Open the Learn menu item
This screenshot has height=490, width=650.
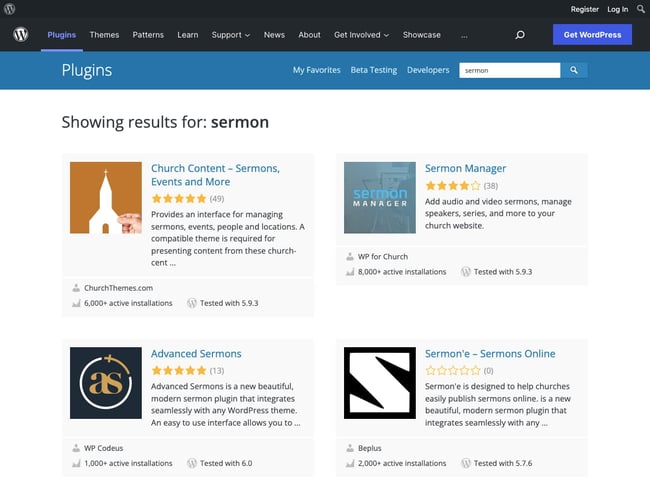188,35
